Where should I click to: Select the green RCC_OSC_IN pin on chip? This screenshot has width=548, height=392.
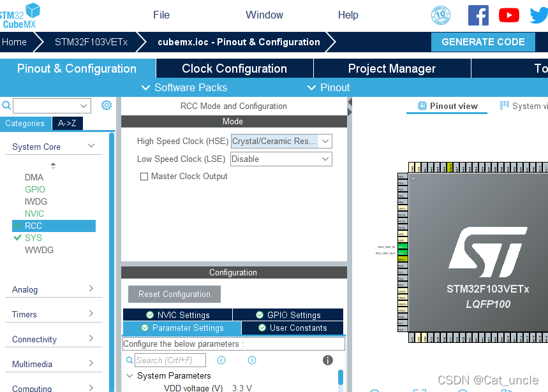[x=403, y=247]
